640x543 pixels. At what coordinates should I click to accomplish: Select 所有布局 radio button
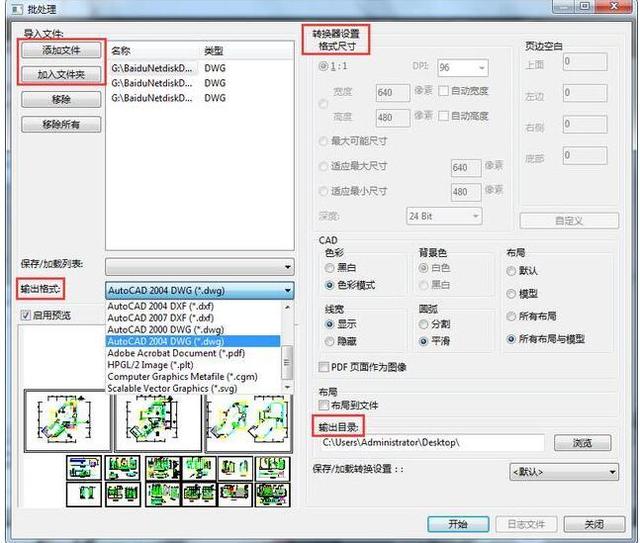coord(511,316)
